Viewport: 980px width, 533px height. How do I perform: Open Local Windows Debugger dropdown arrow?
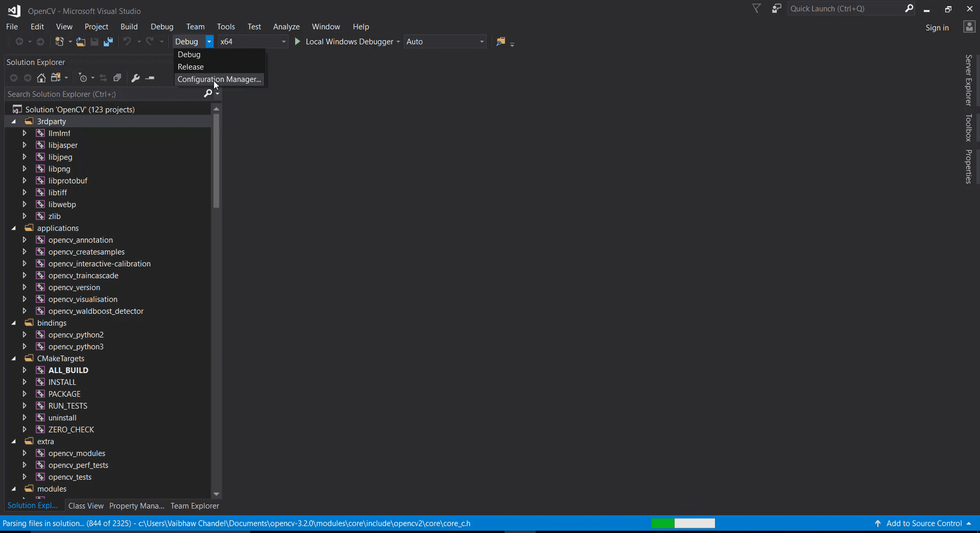[398, 41]
